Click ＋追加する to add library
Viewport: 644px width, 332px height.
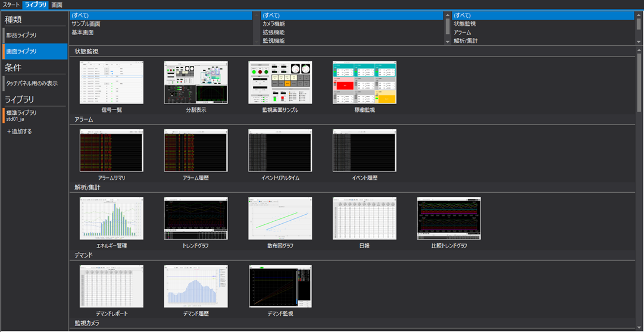point(20,131)
